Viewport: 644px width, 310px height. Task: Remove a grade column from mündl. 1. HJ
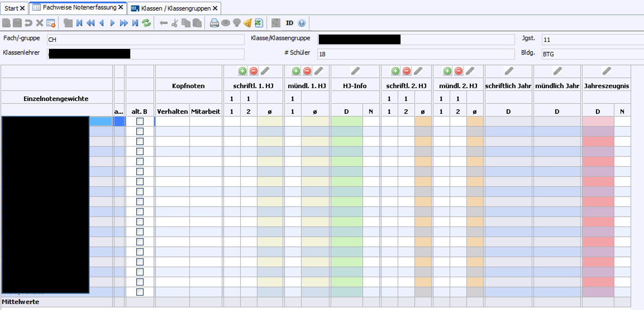coord(307,71)
